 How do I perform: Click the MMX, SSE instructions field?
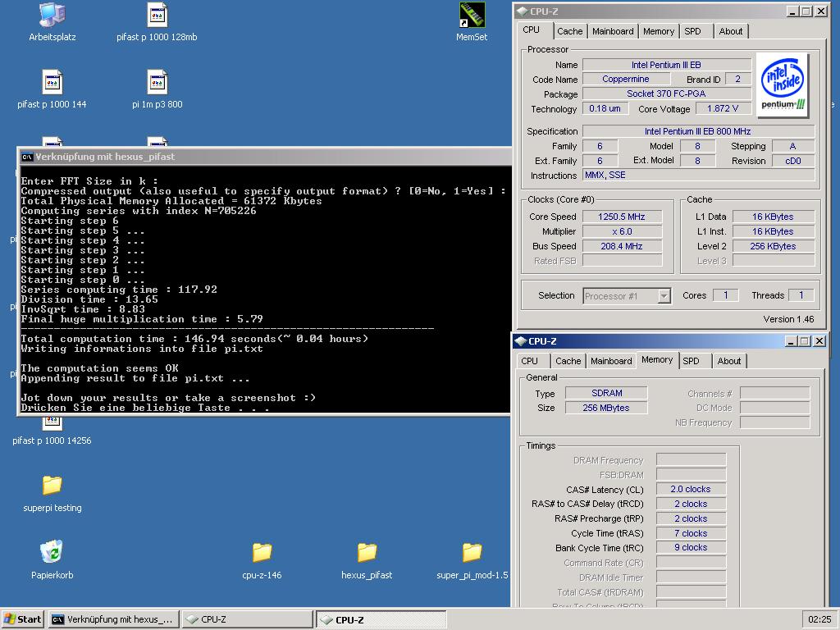tap(699, 176)
